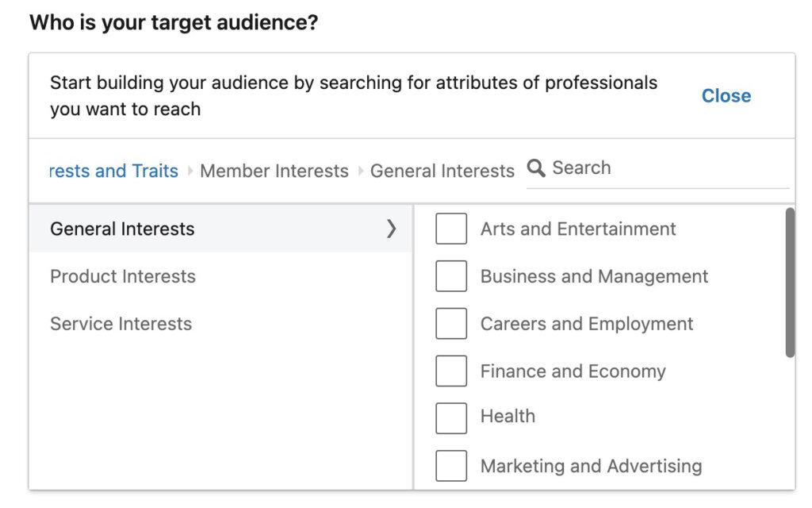Click the Finance and Economy label text

point(573,371)
